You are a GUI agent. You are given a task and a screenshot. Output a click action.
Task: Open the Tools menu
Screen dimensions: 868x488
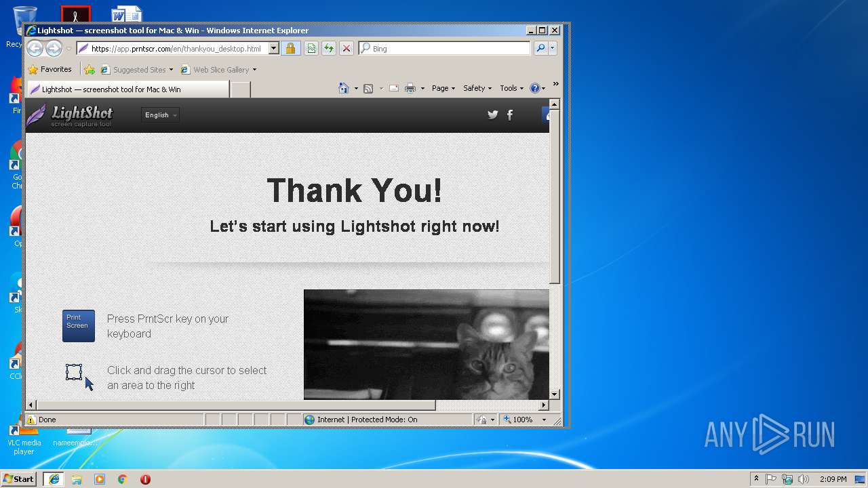coord(512,88)
